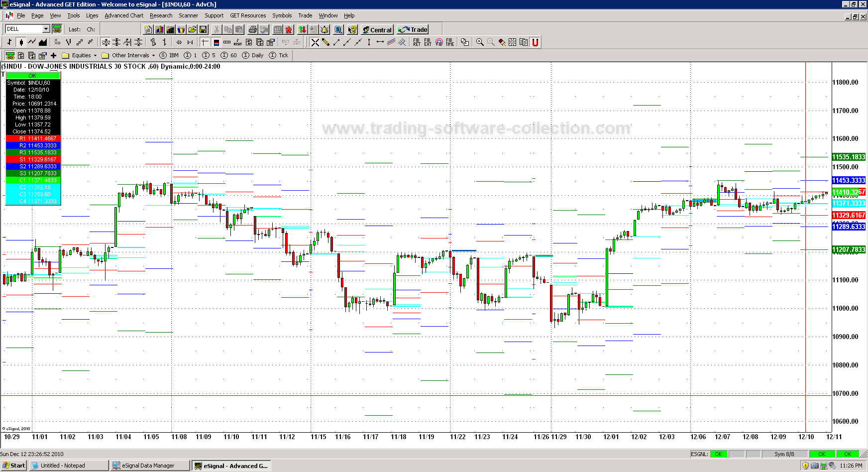This screenshot has height=472, width=868.
Task: Click the Trade button
Action: pos(413,30)
